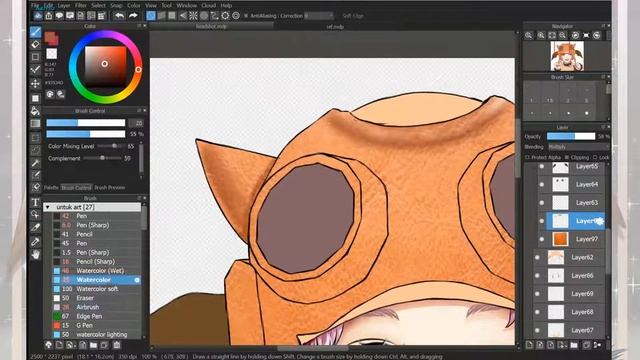The width and height of the screenshot is (640, 360).
Task: Collapse the 'untuk art [27]' brush group
Action: tap(48, 207)
